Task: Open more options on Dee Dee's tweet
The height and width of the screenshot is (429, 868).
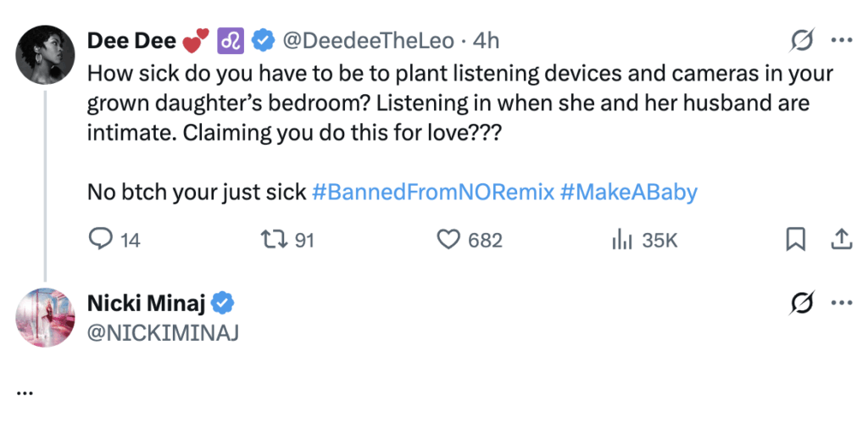Action: click(841, 40)
